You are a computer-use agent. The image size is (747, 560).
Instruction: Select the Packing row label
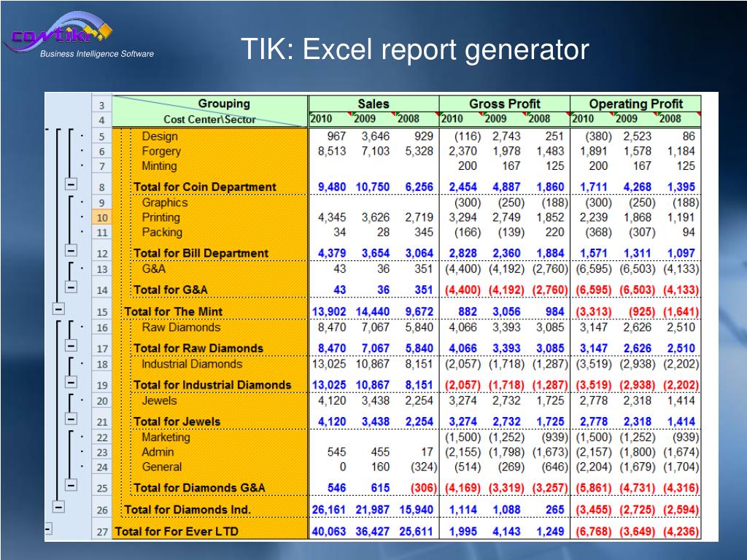(x=162, y=232)
